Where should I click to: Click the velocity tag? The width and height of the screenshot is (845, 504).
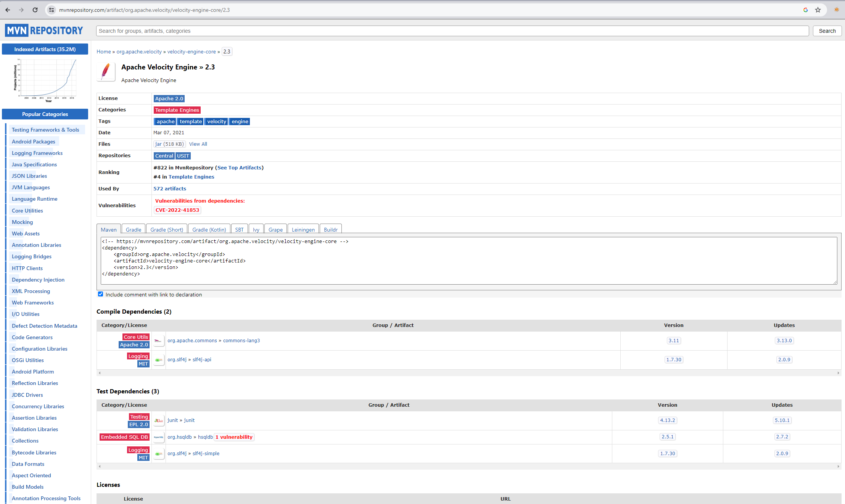(x=217, y=121)
